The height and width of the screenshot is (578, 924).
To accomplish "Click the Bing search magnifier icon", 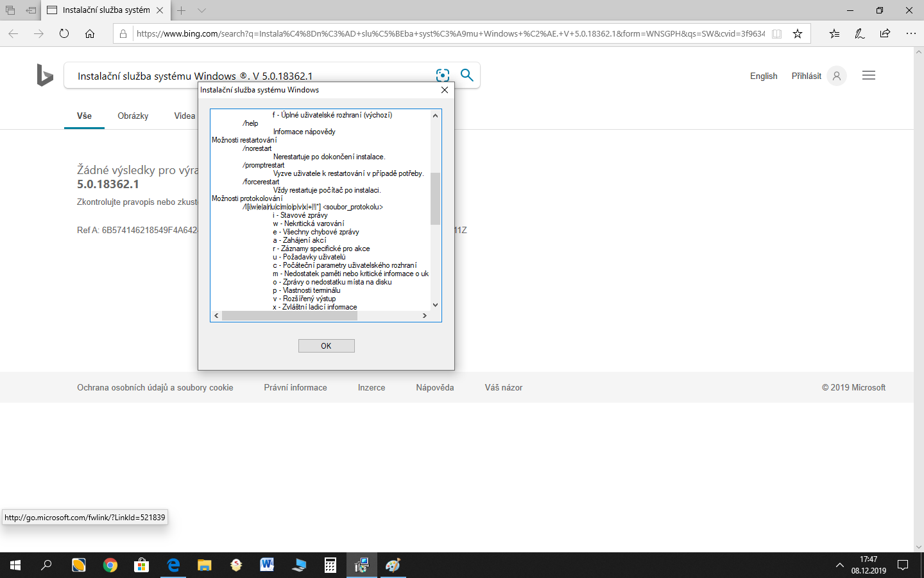I will click(467, 75).
